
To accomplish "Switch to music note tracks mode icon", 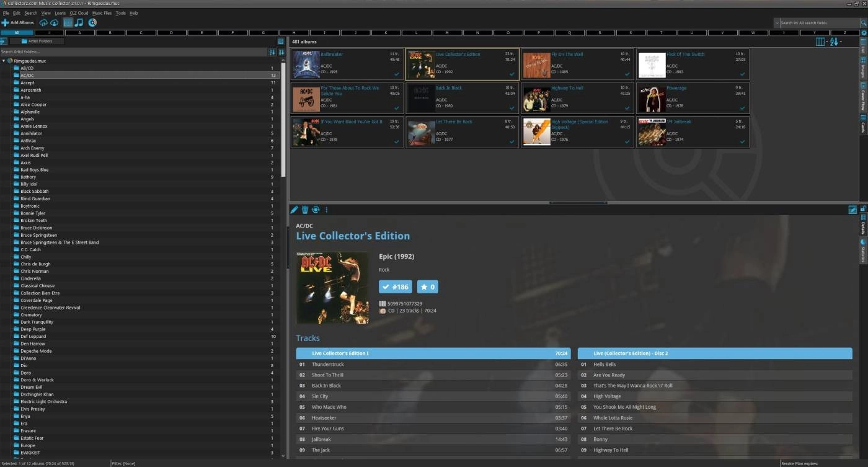I will click(x=79, y=22).
